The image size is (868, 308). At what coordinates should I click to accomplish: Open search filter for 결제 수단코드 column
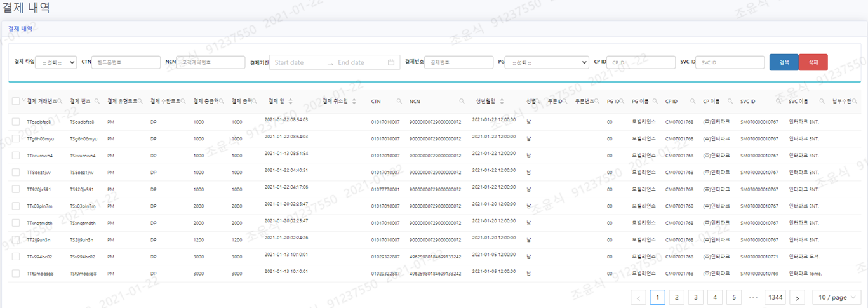click(184, 101)
